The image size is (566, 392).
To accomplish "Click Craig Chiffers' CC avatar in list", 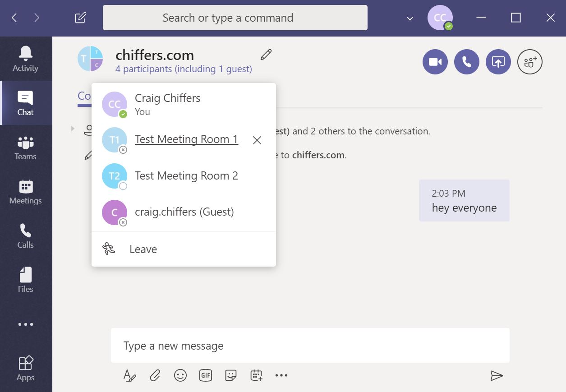I will tap(115, 104).
